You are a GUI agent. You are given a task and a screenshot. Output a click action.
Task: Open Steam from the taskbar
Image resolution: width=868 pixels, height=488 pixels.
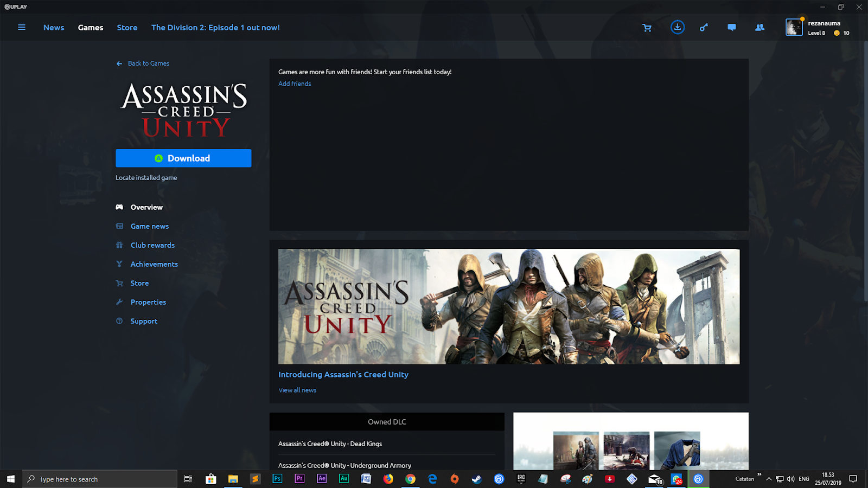tap(477, 479)
